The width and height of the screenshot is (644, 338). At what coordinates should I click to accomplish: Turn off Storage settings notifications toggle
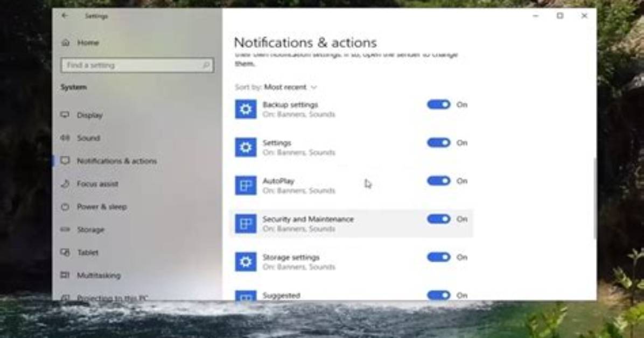coord(439,257)
